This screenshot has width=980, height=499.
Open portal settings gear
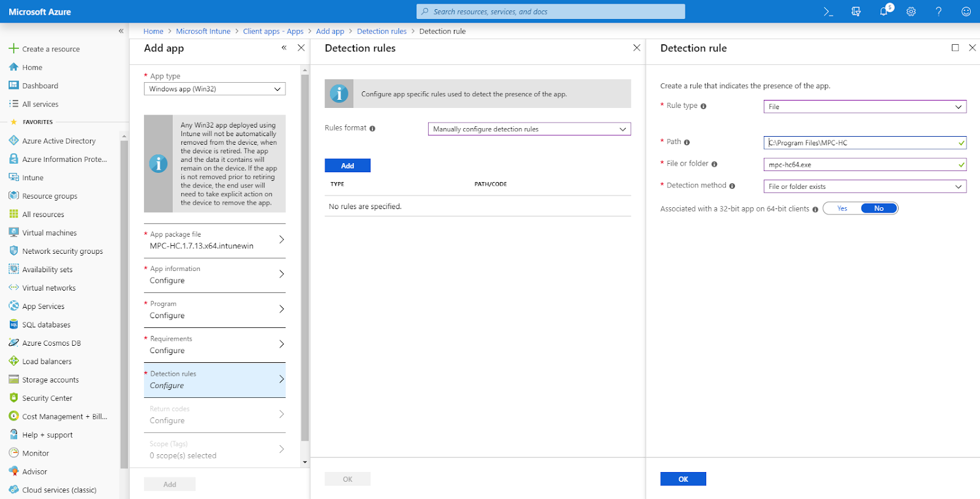tap(911, 12)
